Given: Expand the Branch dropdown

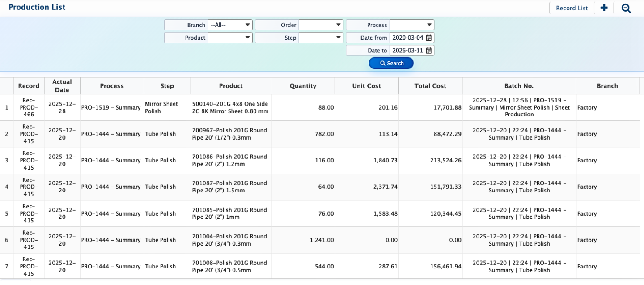Looking at the screenshot, I should pos(230,25).
